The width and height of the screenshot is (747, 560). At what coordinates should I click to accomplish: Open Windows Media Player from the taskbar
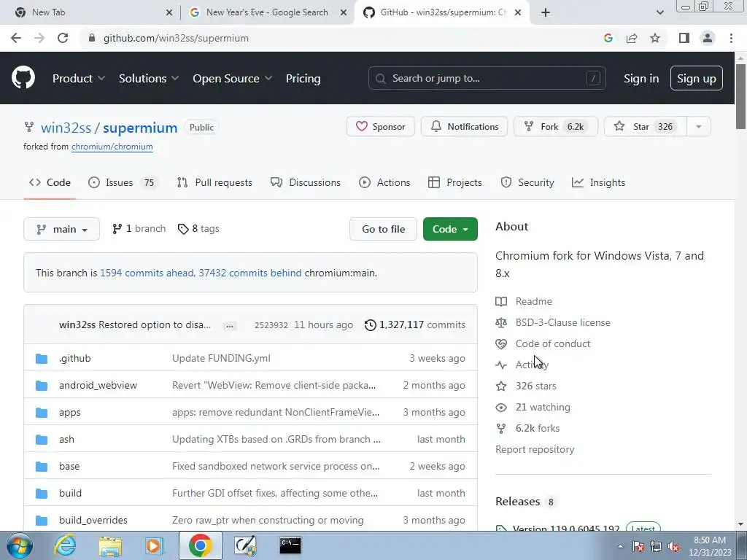(155, 545)
